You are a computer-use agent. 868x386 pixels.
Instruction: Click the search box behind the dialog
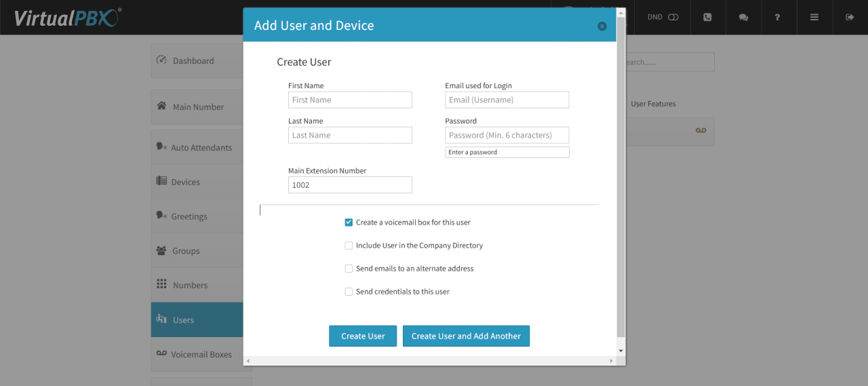[669, 62]
